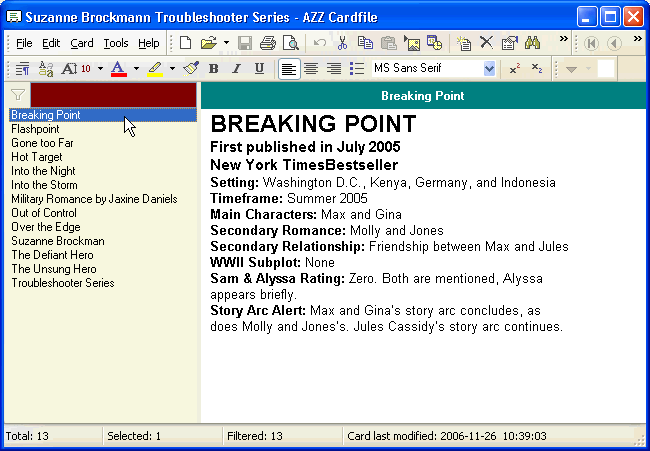The width and height of the screenshot is (650, 451).
Task: Select the Hot Target card
Action: (x=103, y=157)
